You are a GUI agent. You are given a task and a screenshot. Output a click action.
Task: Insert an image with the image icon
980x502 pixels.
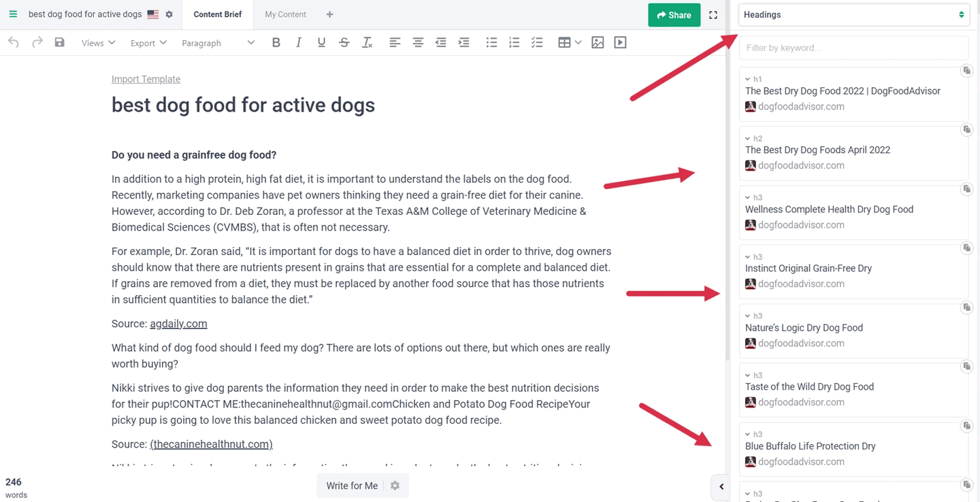[598, 43]
